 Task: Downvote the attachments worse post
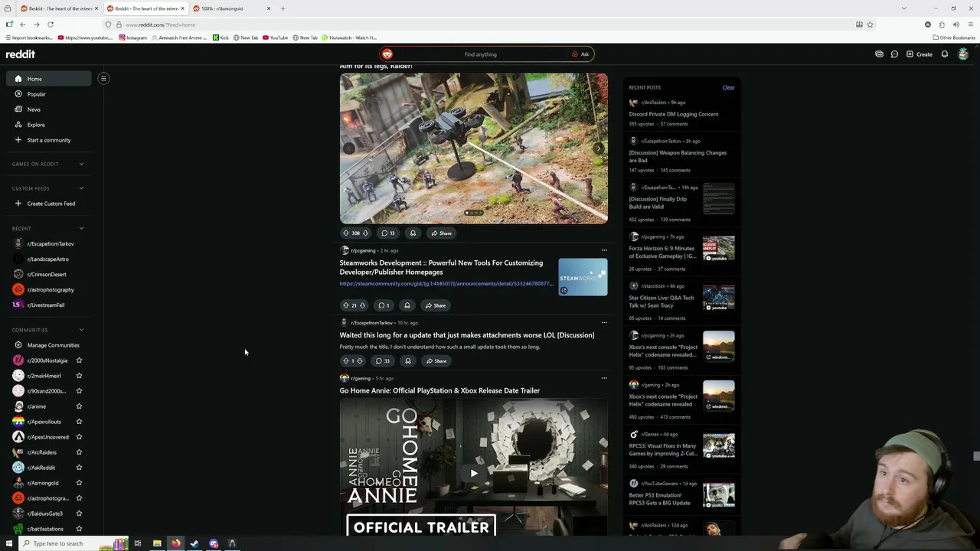click(x=360, y=360)
